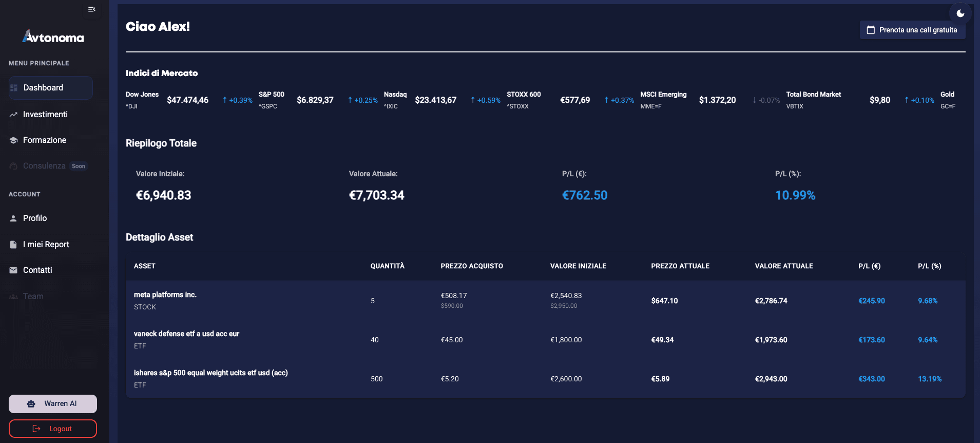Click the Warren AI robot icon
The width and height of the screenshot is (980, 443).
click(31, 404)
